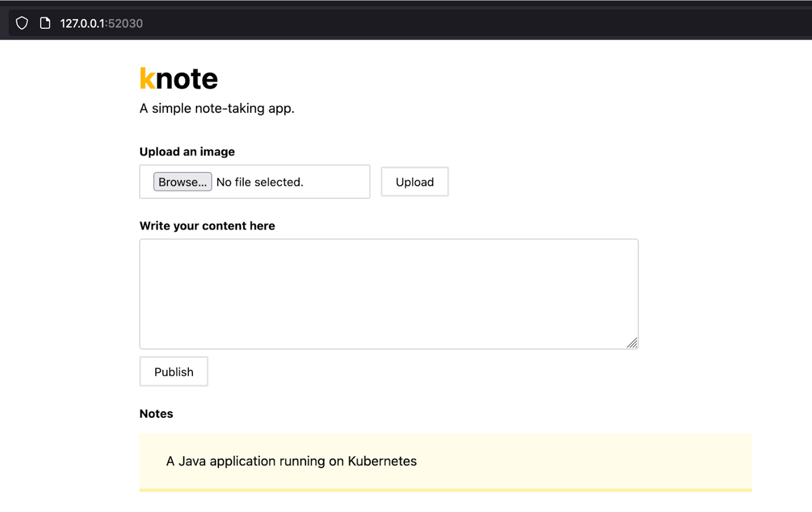The image size is (812, 512).
Task: Click the 'Write your content here' label
Action: [x=207, y=226]
